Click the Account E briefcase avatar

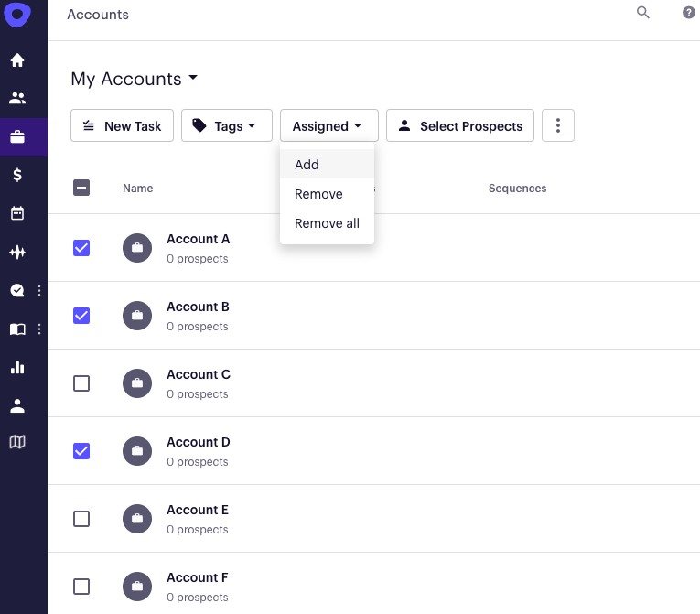pyautogui.click(x=137, y=519)
